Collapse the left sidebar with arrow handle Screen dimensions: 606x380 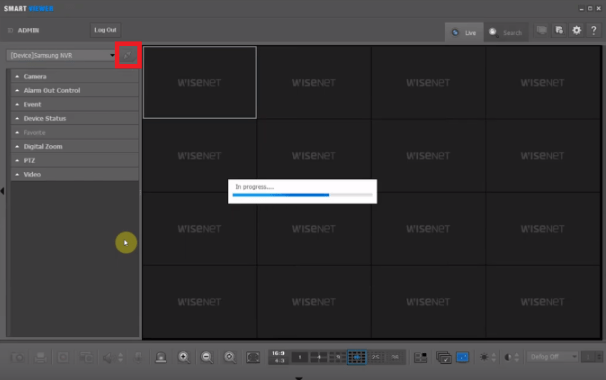[x=2, y=191]
